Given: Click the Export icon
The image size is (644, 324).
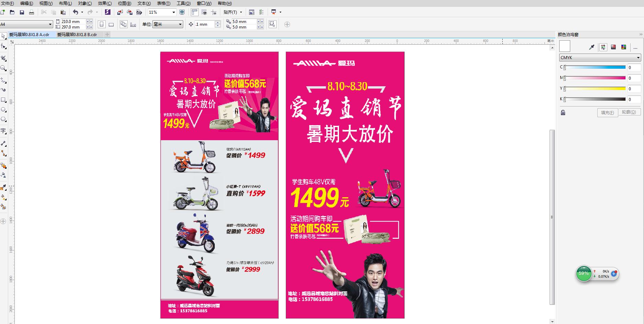Looking at the screenshot, I should coord(129,12).
